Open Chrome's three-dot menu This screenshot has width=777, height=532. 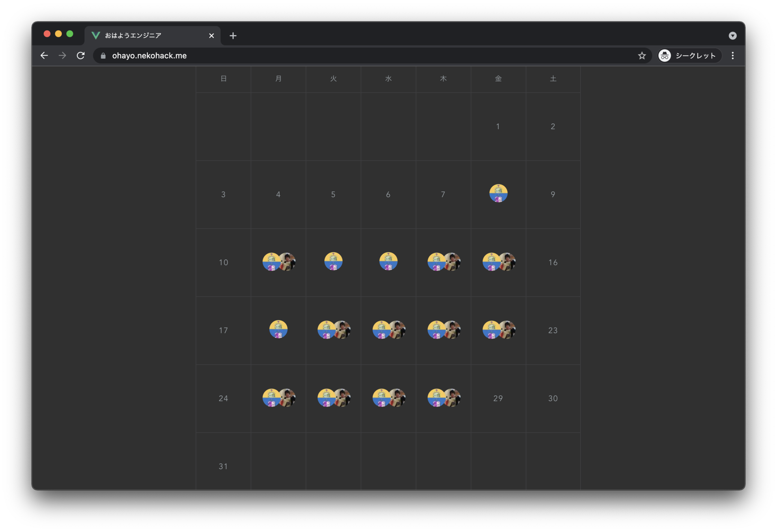coord(732,56)
